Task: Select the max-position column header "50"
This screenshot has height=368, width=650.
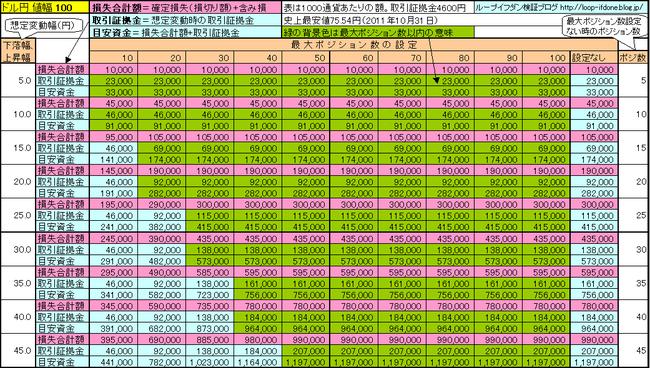Action: 306,58
